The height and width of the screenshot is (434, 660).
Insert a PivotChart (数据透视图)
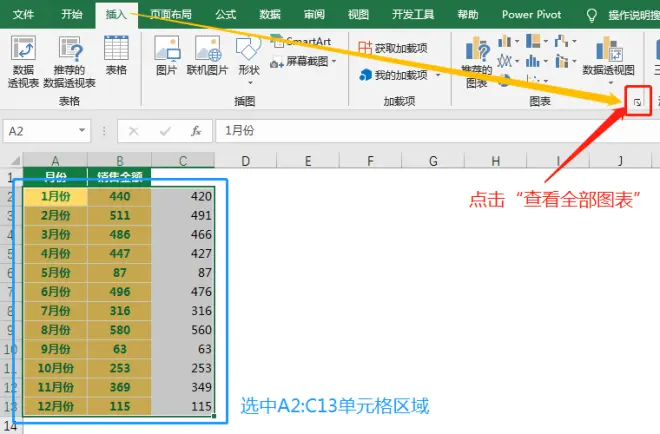tap(608, 59)
